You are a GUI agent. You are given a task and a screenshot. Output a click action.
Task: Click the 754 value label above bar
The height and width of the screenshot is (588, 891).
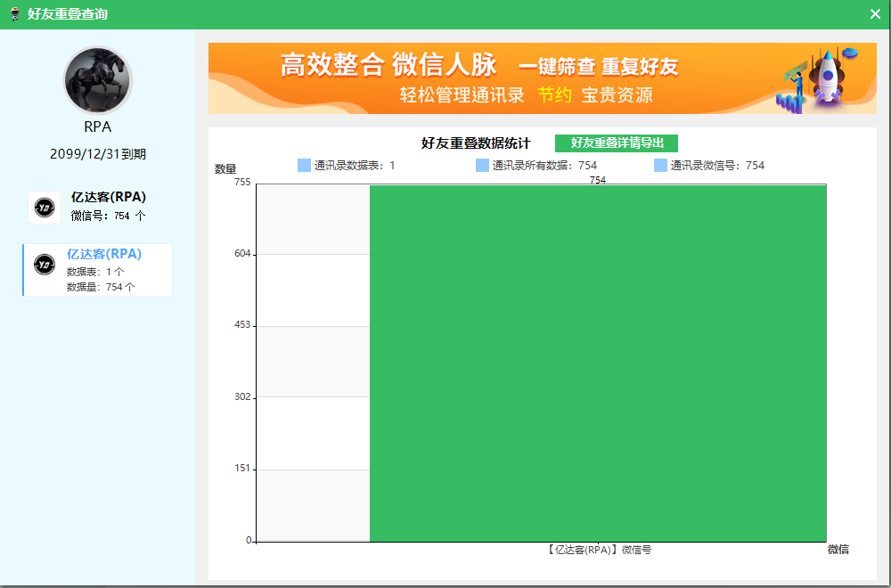(x=598, y=180)
